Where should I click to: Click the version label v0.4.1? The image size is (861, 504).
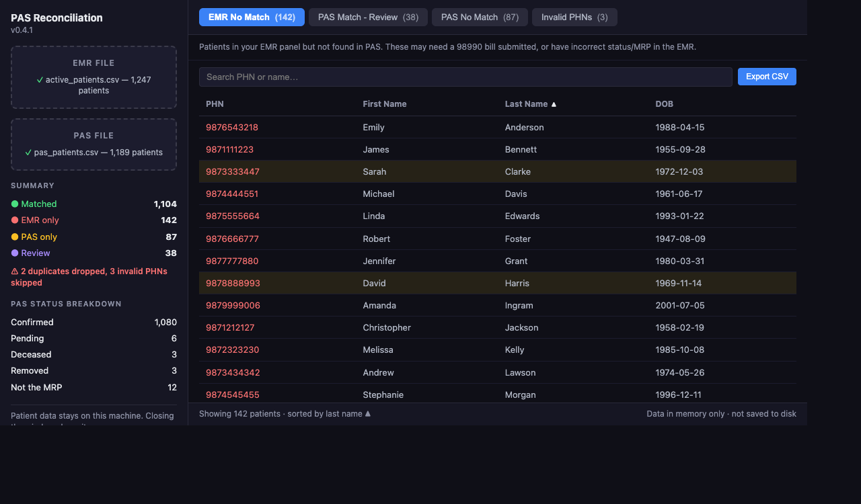point(22,30)
